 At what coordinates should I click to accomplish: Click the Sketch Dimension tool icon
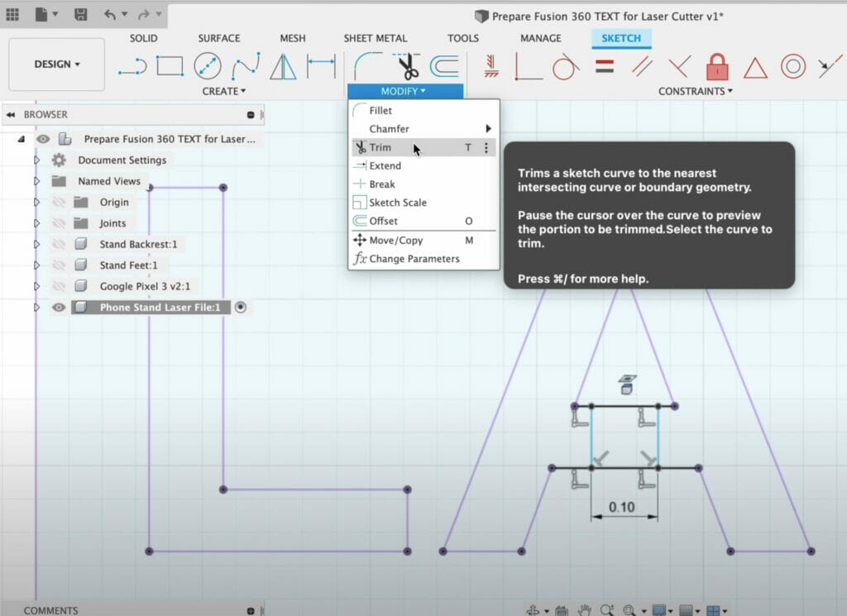[x=321, y=66]
